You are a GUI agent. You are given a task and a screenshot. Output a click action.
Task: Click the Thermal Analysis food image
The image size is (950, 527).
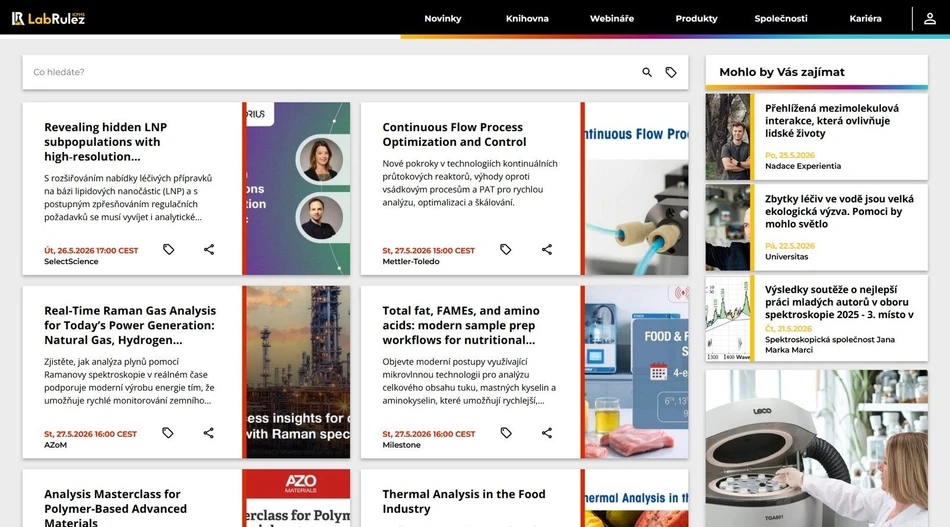[636, 498]
